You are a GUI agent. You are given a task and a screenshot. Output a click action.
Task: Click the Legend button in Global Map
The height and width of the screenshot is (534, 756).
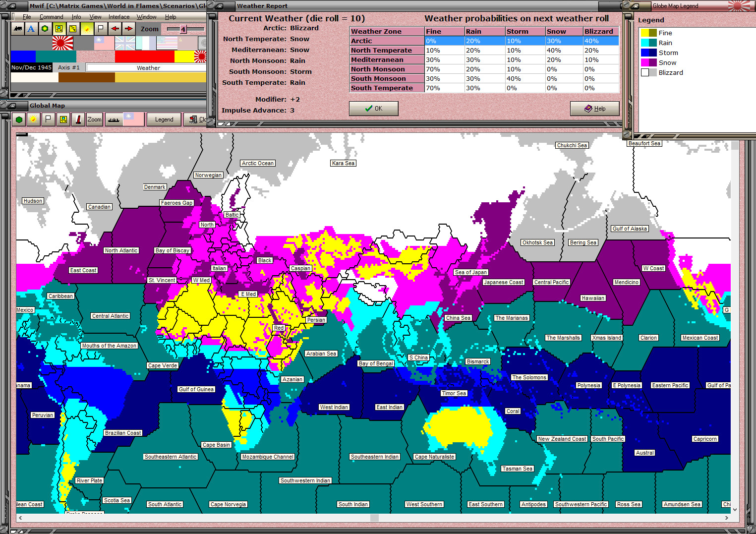coord(164,119)
